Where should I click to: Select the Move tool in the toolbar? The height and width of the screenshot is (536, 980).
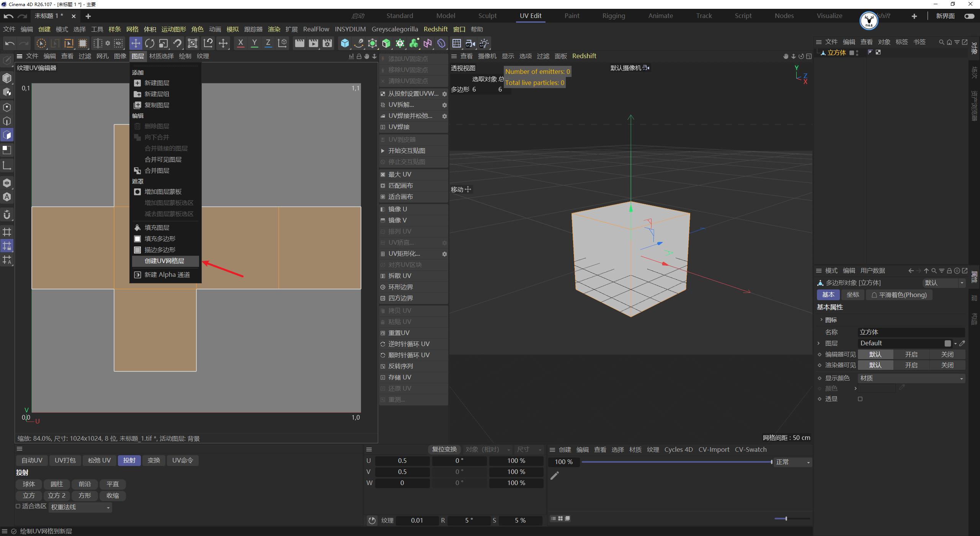click(x=136, y=43)
